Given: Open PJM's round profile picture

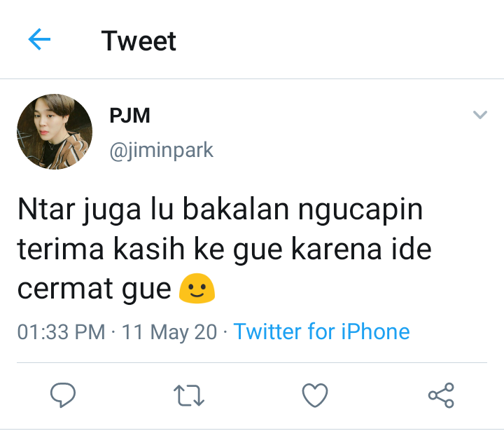Looking at the screenshot, I should coord(55,132).
